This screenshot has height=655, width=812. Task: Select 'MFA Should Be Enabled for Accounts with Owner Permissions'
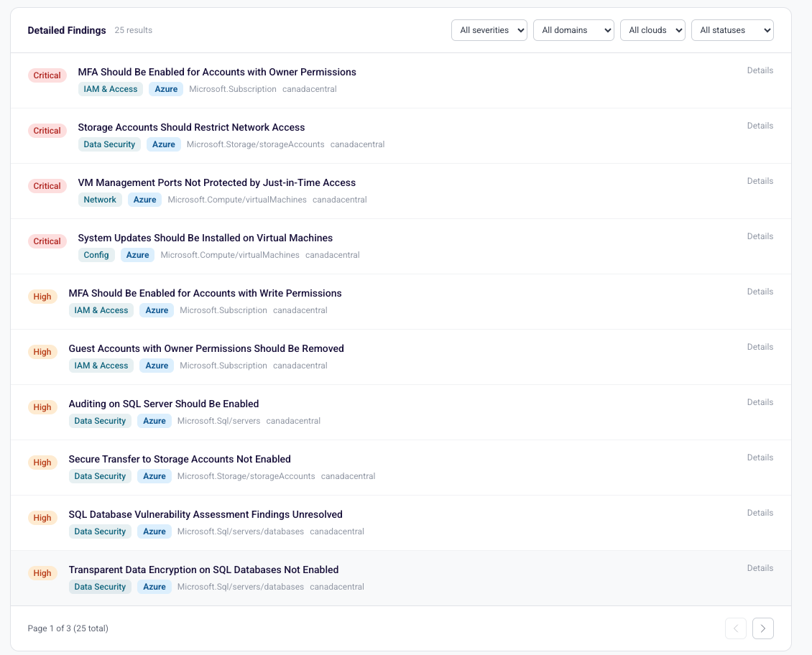(217, 72)
